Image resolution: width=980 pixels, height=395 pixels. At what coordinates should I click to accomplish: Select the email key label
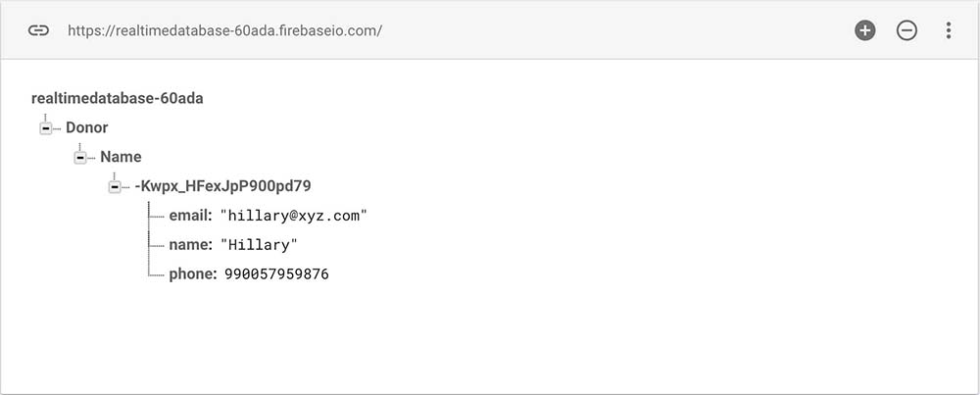(x=190, y=216)
